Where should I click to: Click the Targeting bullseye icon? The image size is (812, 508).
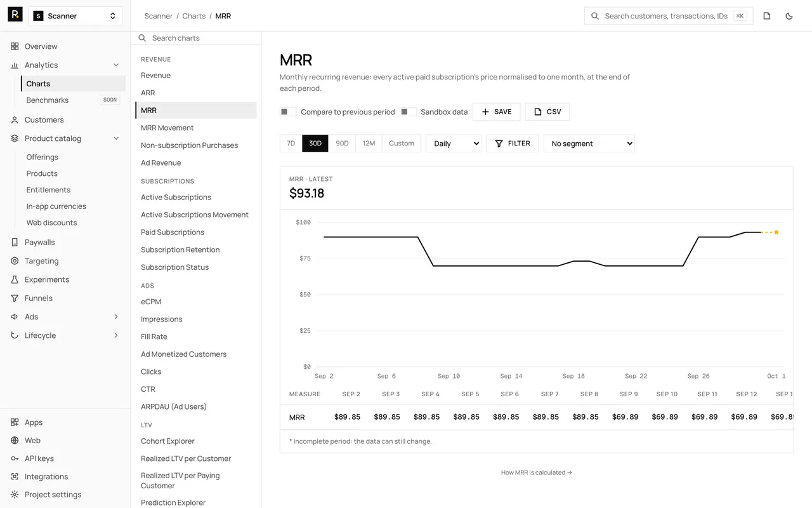(15, 261)
